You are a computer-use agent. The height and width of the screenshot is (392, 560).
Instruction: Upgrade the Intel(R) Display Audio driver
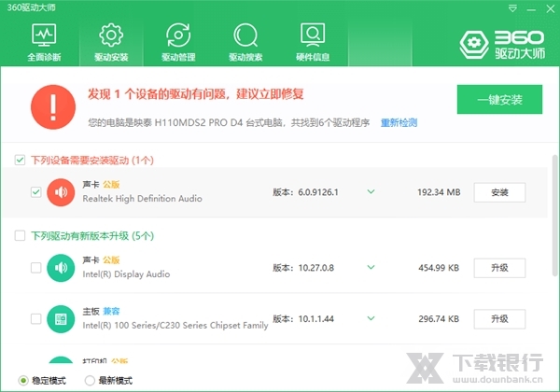[x=499, y=268]
